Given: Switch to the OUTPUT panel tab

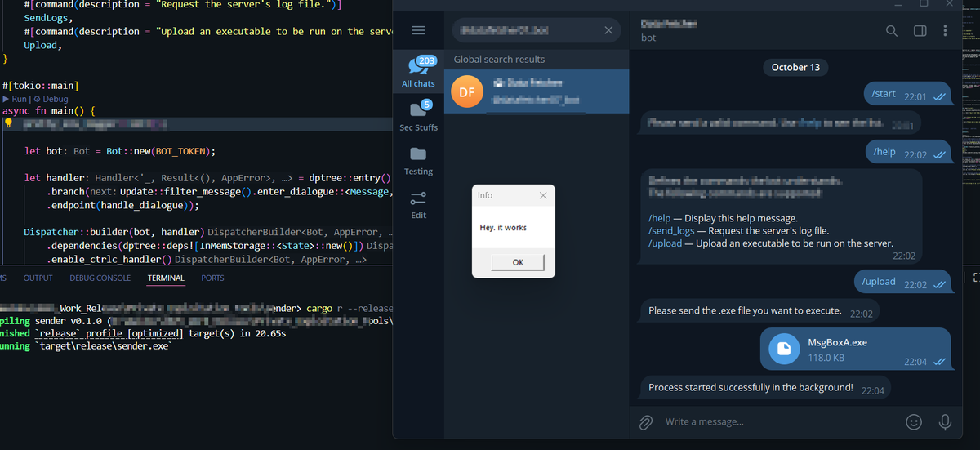Looking at the screenshot, I should (38, 278).
